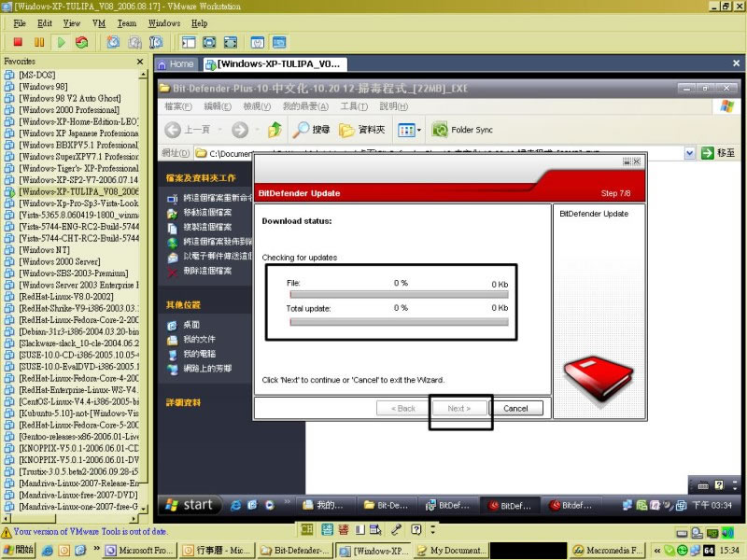Viewport: 747px width, 560px height.
Task: Click Next in BitDefender Update wizard
Action: tap(459, 408)
